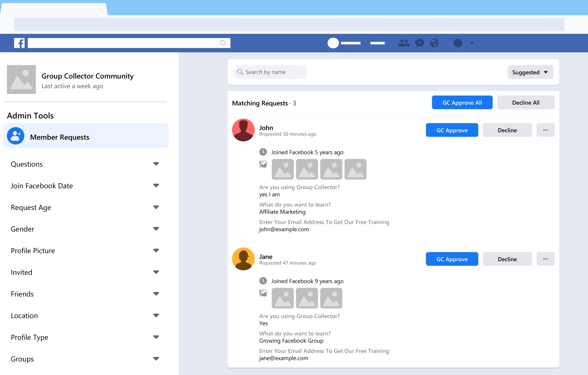Click the browser address bar
Screen dimensions: 588x375
tap(289, 24)
